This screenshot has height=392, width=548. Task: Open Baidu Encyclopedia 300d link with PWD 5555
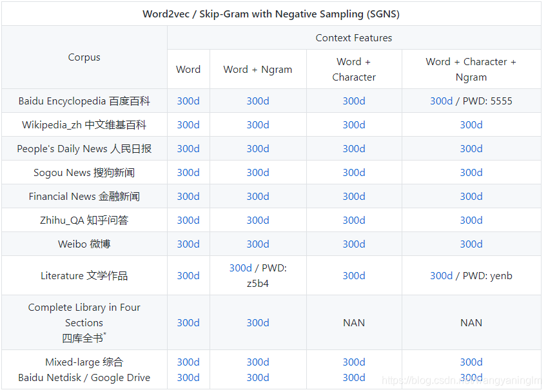441,101
